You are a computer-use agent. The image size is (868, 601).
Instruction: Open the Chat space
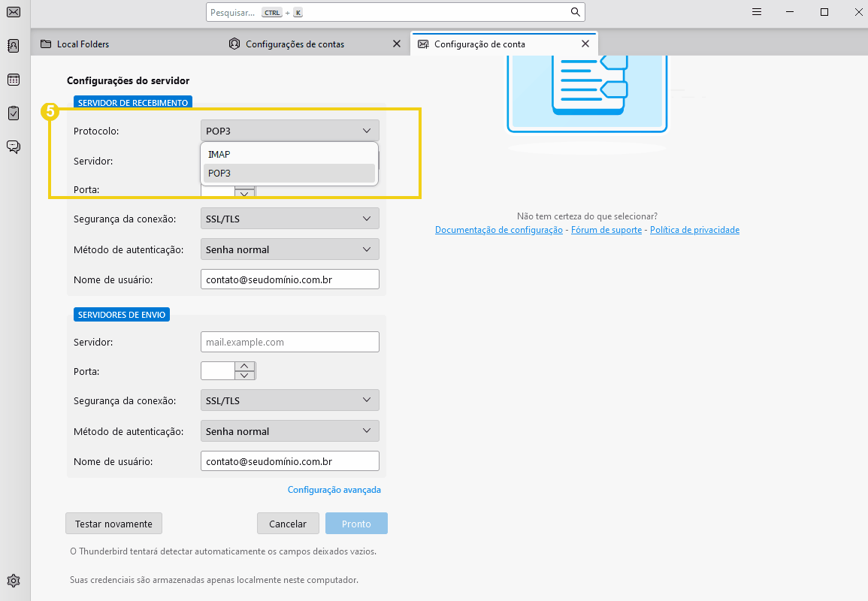click(x=13, y=147)
